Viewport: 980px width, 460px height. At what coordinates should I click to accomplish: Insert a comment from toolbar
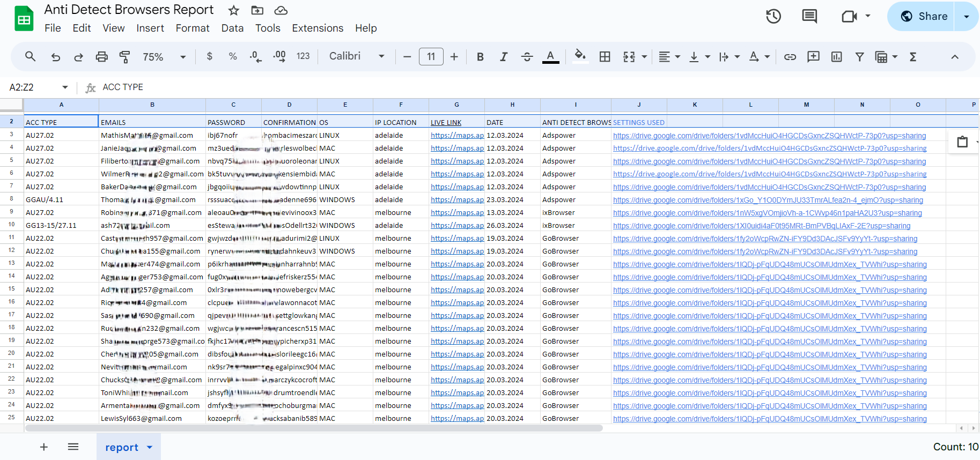click(x=813, y=57)
